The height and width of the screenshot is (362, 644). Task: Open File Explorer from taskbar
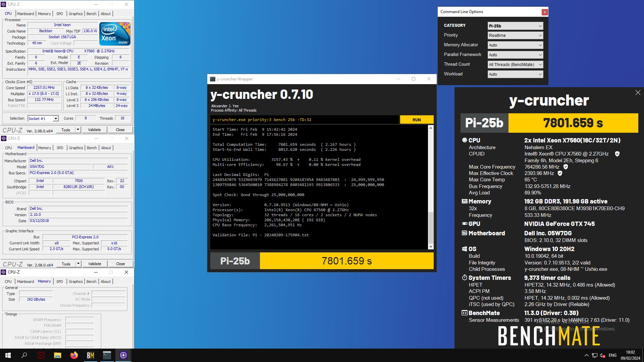58,355
